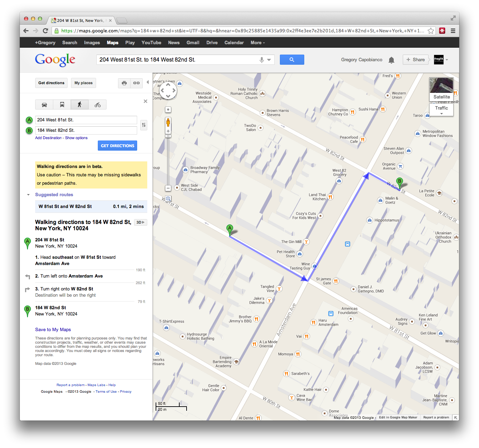Click the show my location button
The width and height of the screenshot is (479, 448).
pos(168,110)
